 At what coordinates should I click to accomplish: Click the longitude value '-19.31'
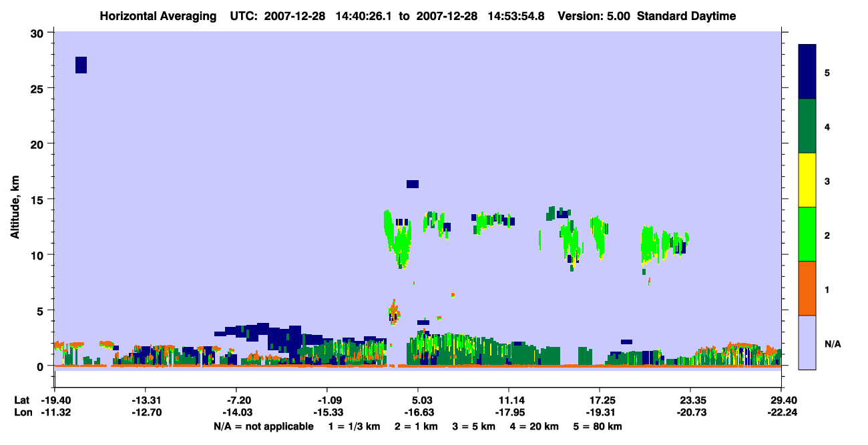click(x=600, y=412)
